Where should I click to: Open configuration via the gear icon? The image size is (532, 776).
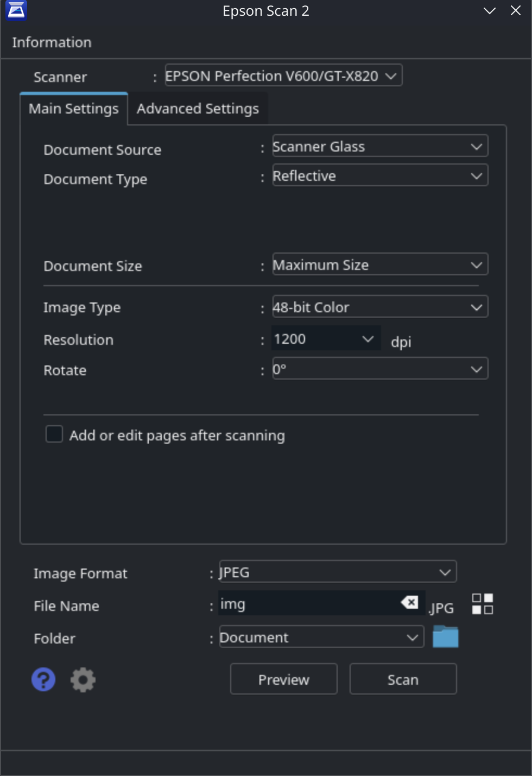coord(83,679)
